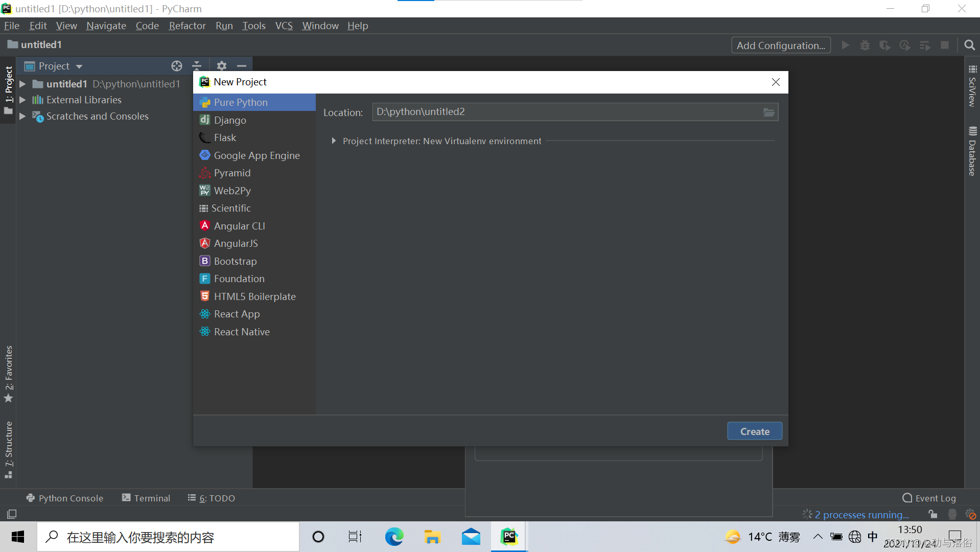Browse for project location folder
This screenshot has width=980, height=552.
[x=768, y=112]
